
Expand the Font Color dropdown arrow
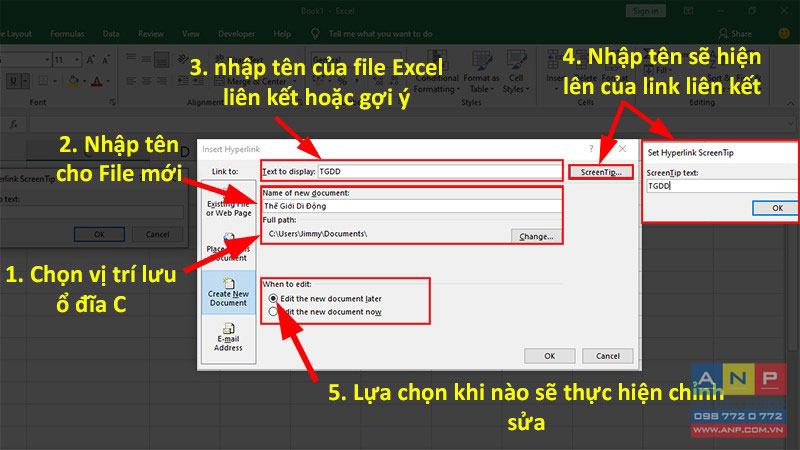(107, 81)
